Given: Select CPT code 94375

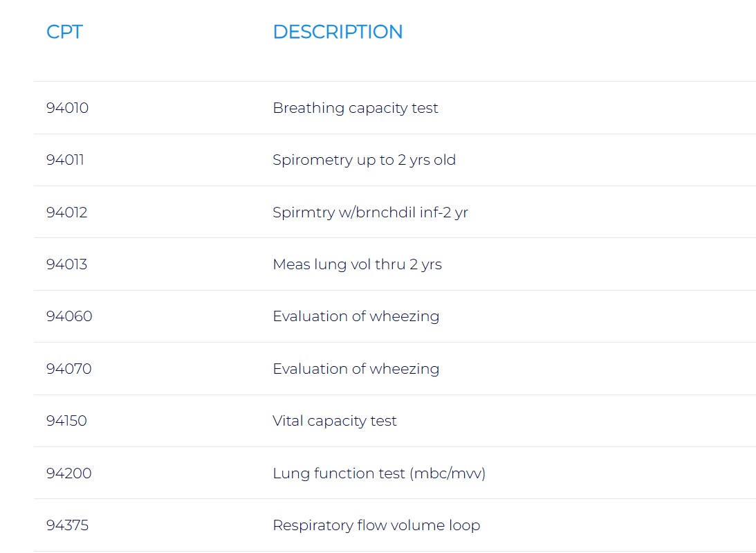Looking at the screenshot, I should (68, 525).
